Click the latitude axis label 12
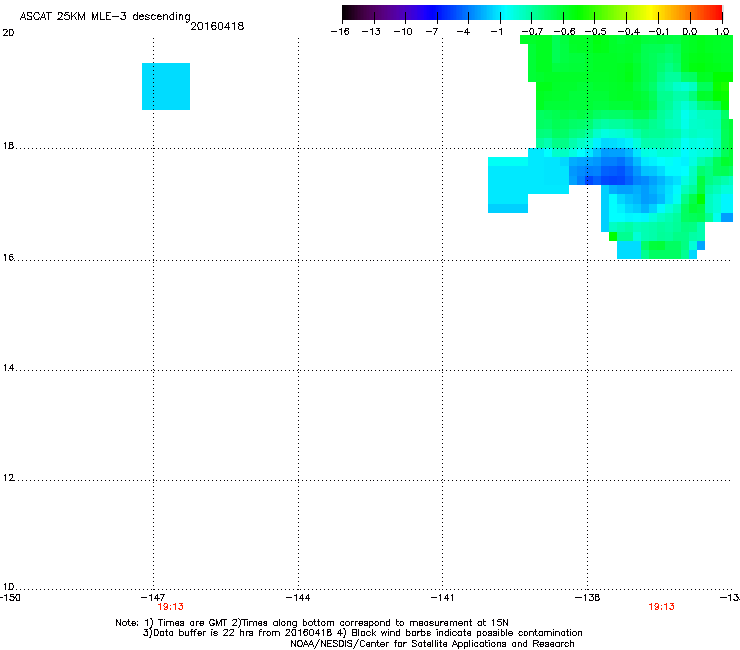740x650 pixels. pos(8,478)
